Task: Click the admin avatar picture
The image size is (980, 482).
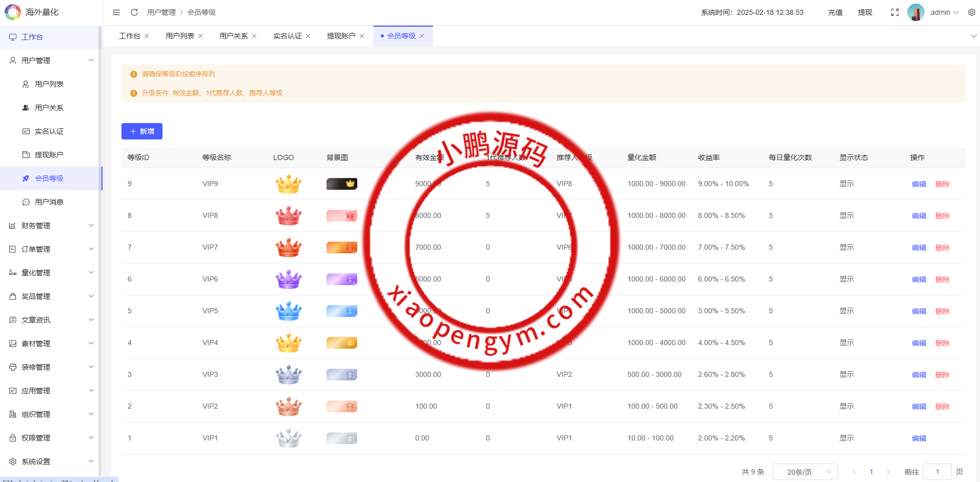Action: tap(915, 12)
